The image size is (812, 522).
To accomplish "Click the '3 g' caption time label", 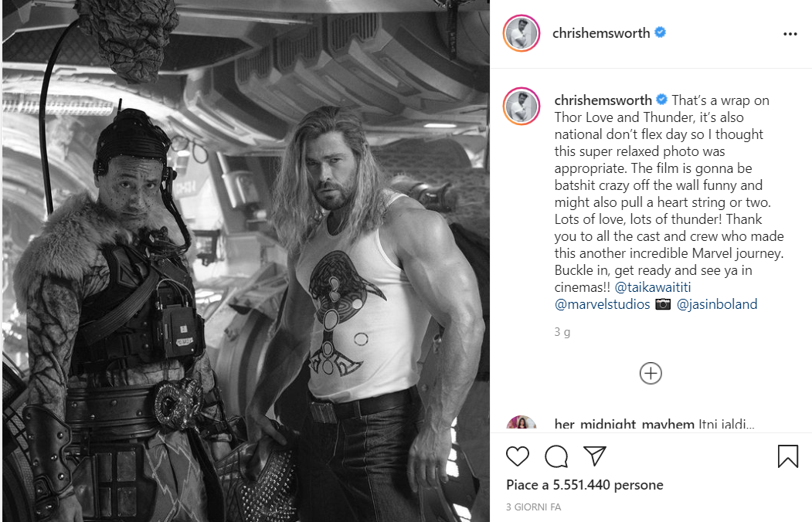I will (562, 331).
